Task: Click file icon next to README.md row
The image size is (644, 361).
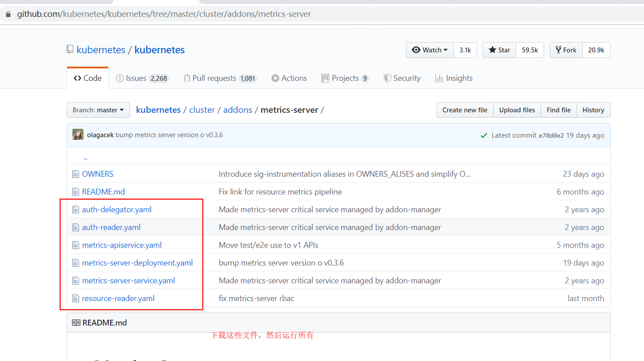Action: pyautogui.click(x=76, y=192)
